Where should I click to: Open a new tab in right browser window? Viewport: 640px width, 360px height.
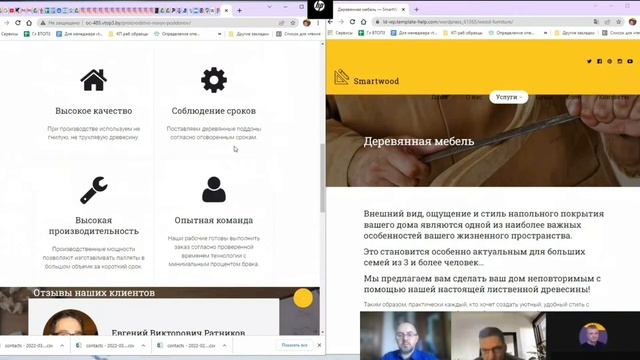pyautogui.click(x=416, y=9)
